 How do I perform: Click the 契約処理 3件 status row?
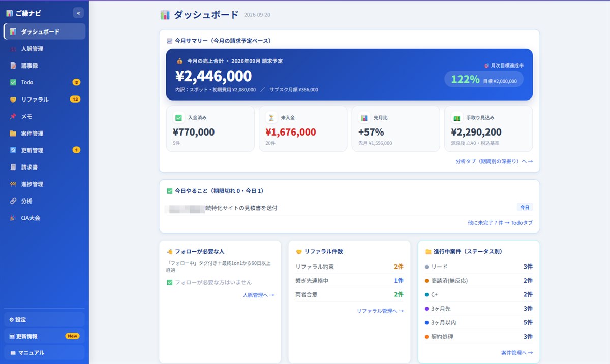(x=479, y=337)
